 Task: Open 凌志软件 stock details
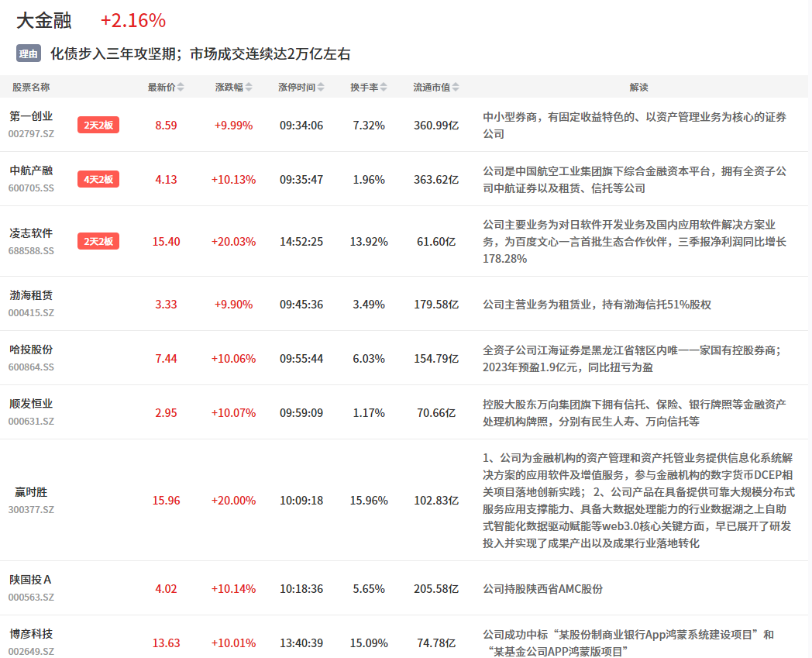pos(32,233)
